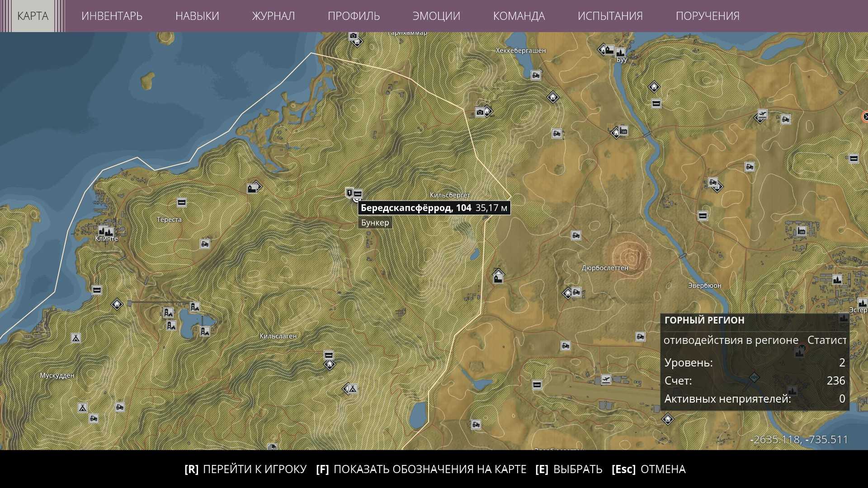Select the tent icon below Мускудден label
868x488 pixels.
(82, 408)
